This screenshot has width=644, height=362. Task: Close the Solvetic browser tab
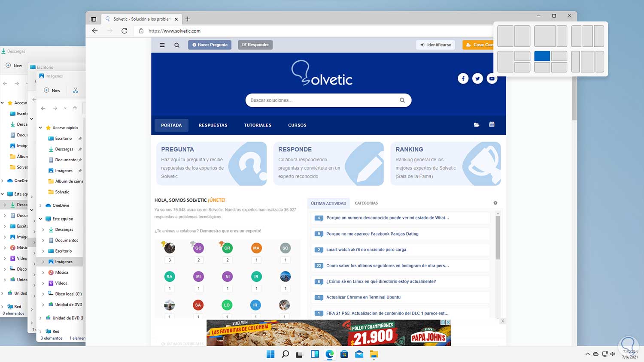[176, 19]
